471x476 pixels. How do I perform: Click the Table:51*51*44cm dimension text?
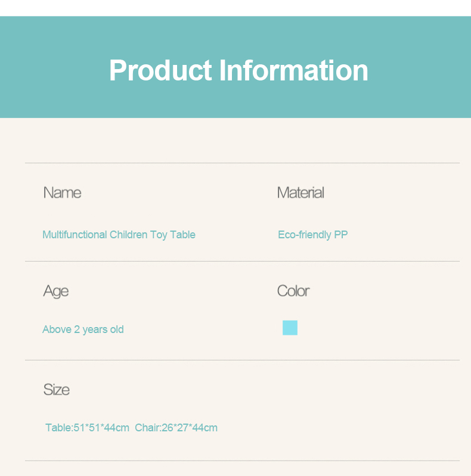click(x=87, y=428)
